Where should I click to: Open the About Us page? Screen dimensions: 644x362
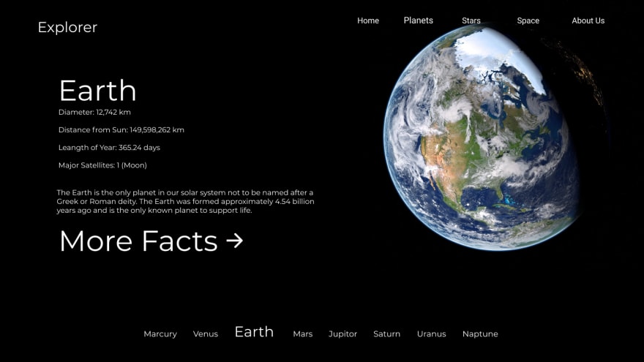click(588, 20)
